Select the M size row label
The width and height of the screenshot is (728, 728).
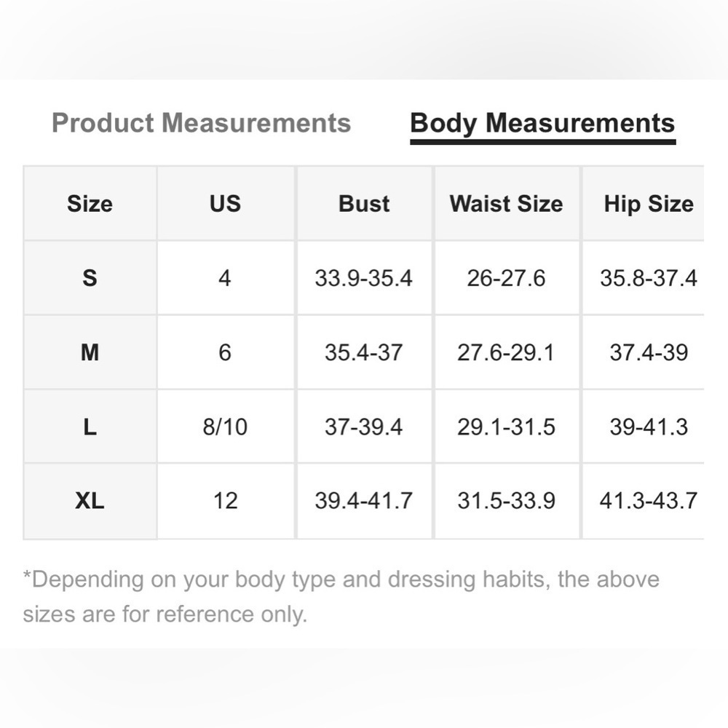[x=90, y=352]
